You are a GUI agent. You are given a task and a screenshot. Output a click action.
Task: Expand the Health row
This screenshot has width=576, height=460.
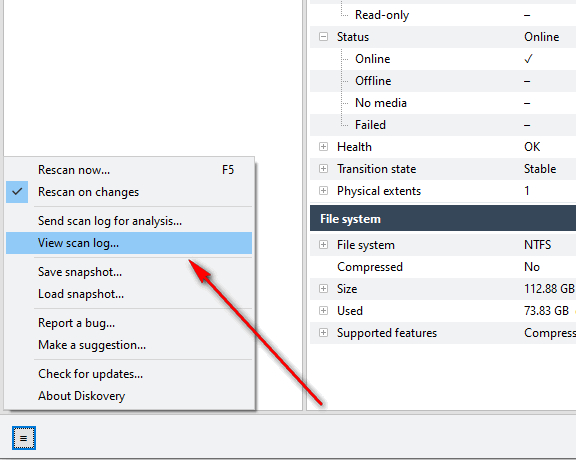click(323, 147)
